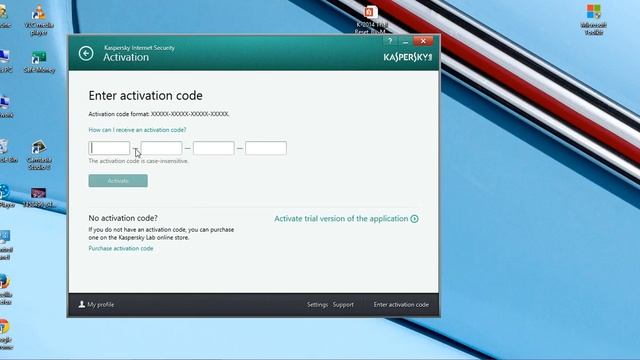Click the 'No activation code?' heading
This screenshot has width=640, height=360.
point(123,218)
